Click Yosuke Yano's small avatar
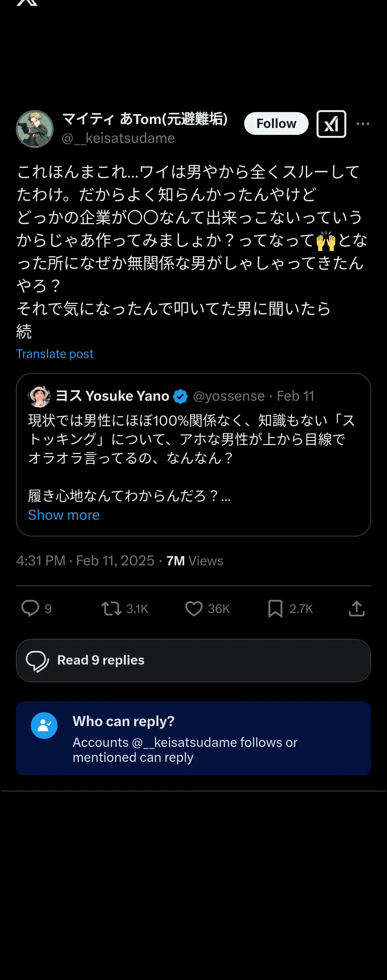The height and width of the screenshot is (980, 387). (39, 396)
